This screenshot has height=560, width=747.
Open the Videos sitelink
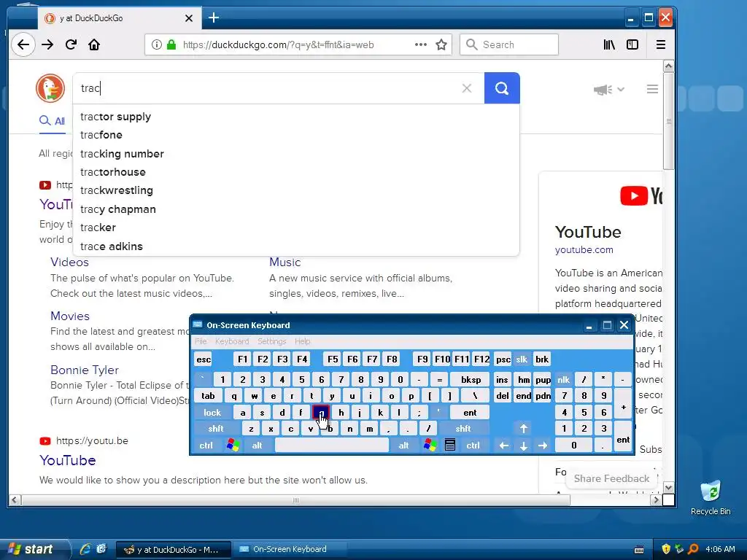click(69, 262)
